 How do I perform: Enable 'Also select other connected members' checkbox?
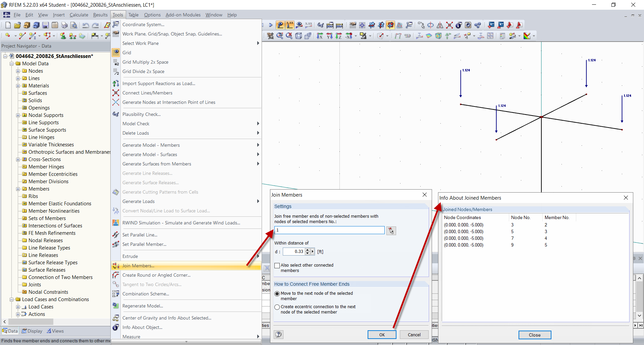coord(277,265)
